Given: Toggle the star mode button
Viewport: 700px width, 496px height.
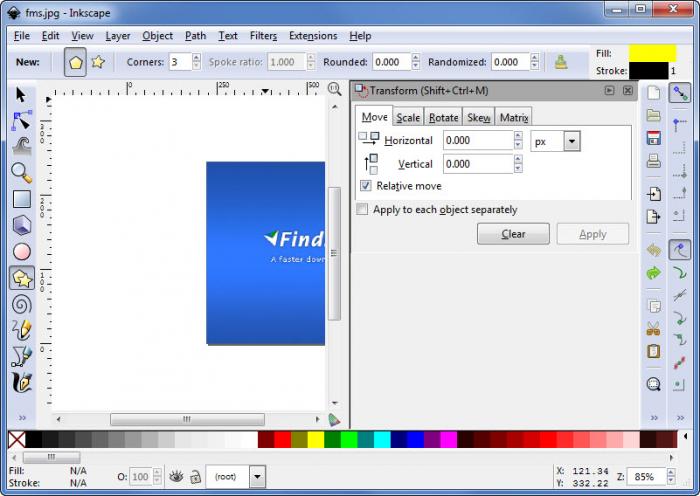Looking at the screenshot, I should click(x=98, y=62).
